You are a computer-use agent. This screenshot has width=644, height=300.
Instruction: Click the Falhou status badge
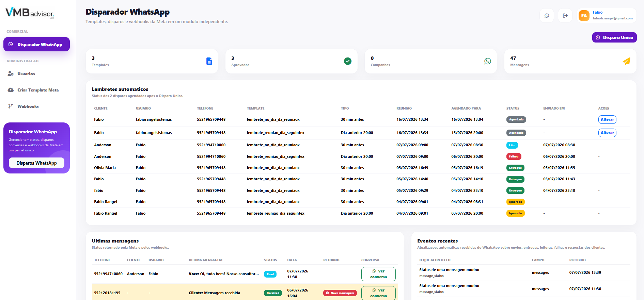point(514,156)
